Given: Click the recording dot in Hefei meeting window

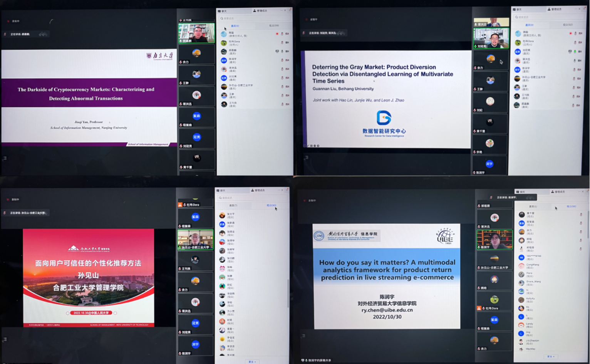Looking at the screenshot, I should click(x=8, y=200).
